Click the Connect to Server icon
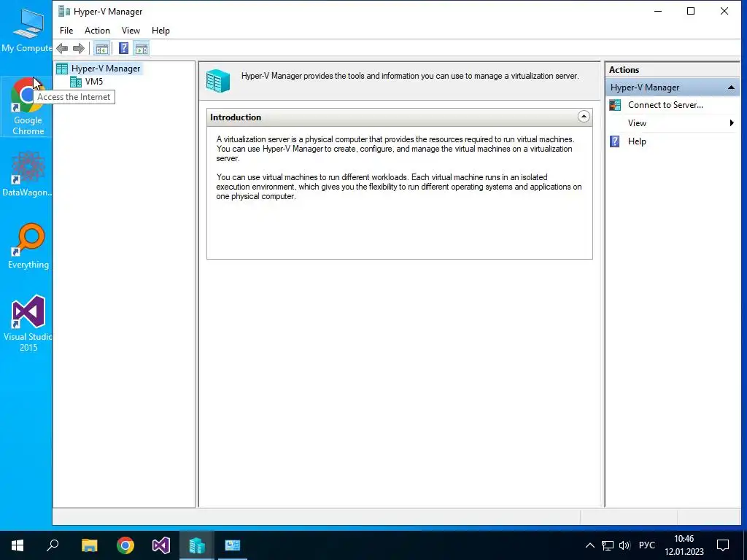747x560 pixels. coord(615,105)
